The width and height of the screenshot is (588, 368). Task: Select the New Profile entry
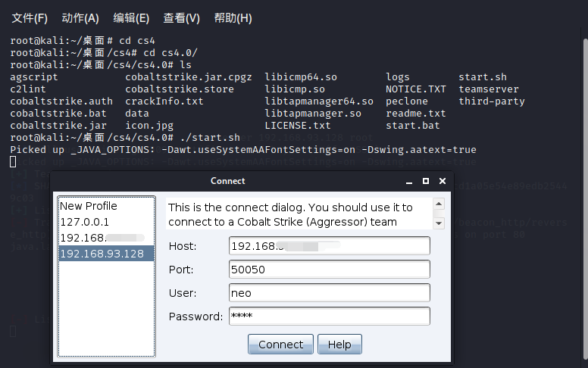[x=107, y=206]
